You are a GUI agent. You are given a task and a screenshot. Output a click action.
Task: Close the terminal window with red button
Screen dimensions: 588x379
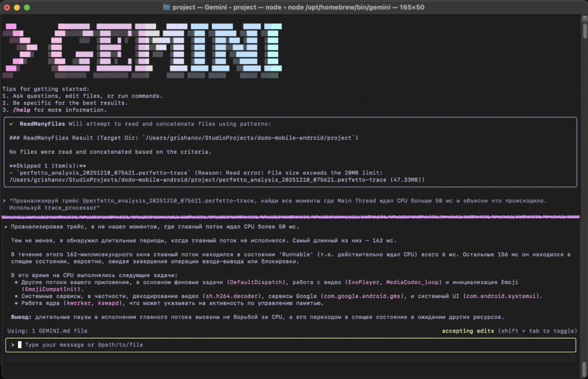point(7,8)
